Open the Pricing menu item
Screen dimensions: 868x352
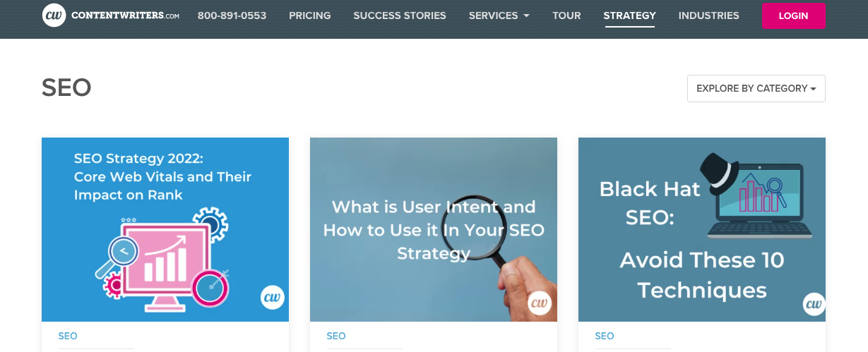tap(310, 16)
